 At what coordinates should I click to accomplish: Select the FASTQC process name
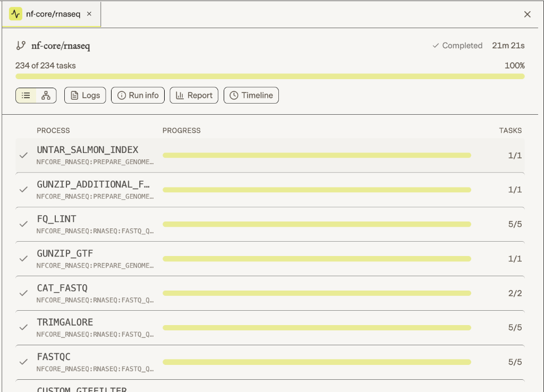point(54,357)
